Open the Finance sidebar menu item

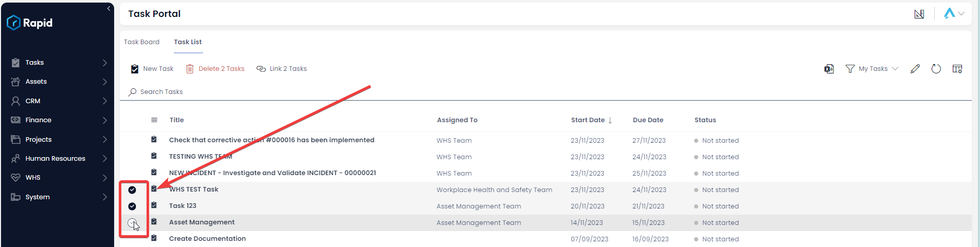59,120
